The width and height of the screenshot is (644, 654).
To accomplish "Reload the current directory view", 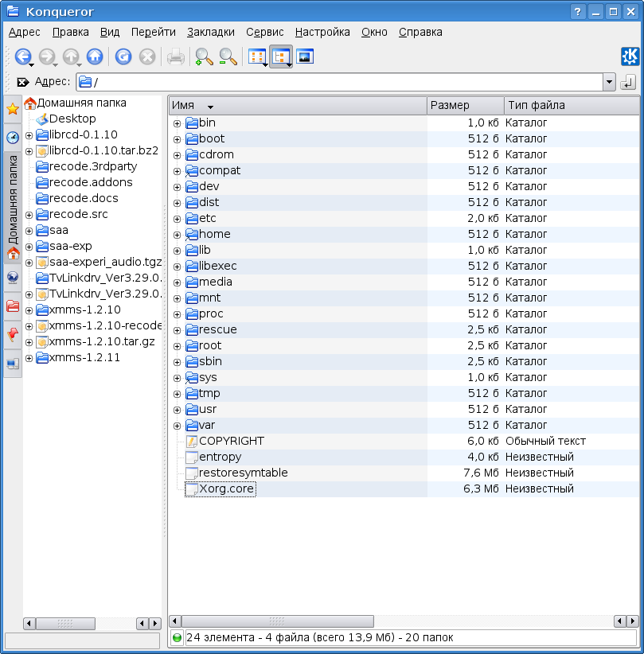I will point(123,56).
